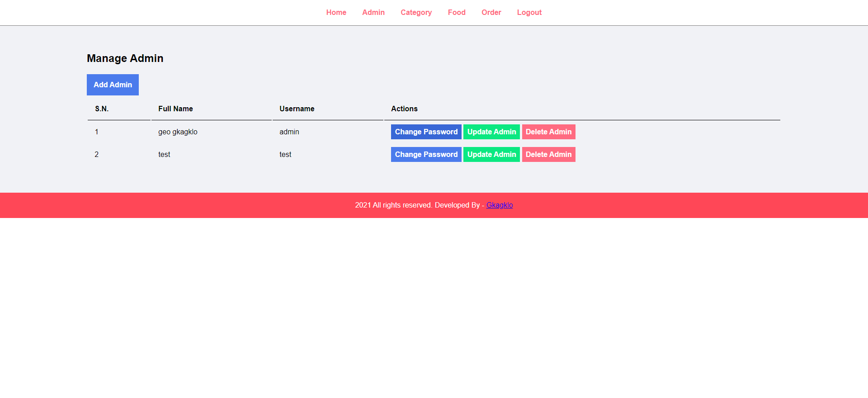Change Password for the test user
Screen dimensions: 868x398
point(426,154)
